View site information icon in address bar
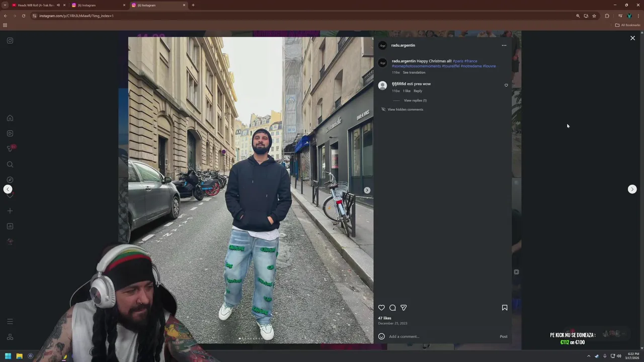Viewport: 644px width, 362px height. point(34,16)
